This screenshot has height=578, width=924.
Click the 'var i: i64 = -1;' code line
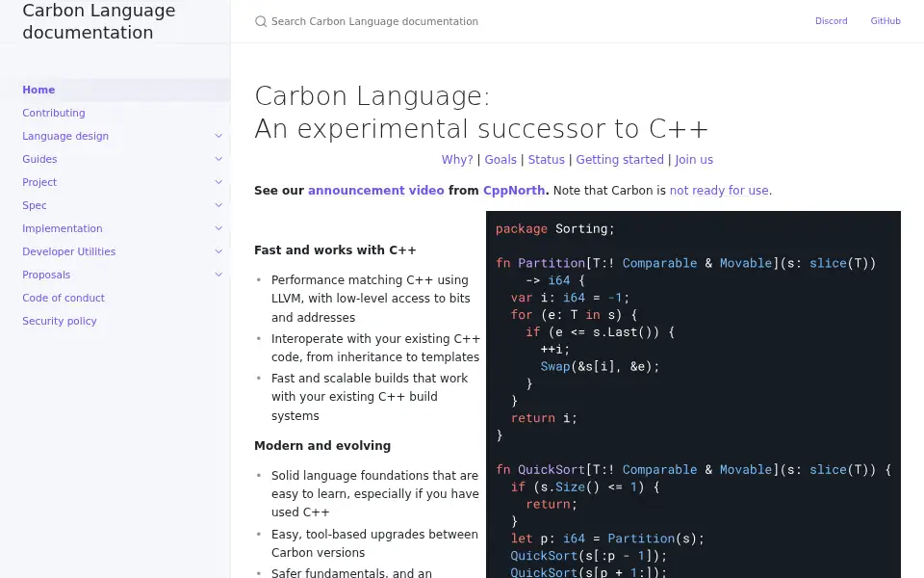(x=570, y=298)
